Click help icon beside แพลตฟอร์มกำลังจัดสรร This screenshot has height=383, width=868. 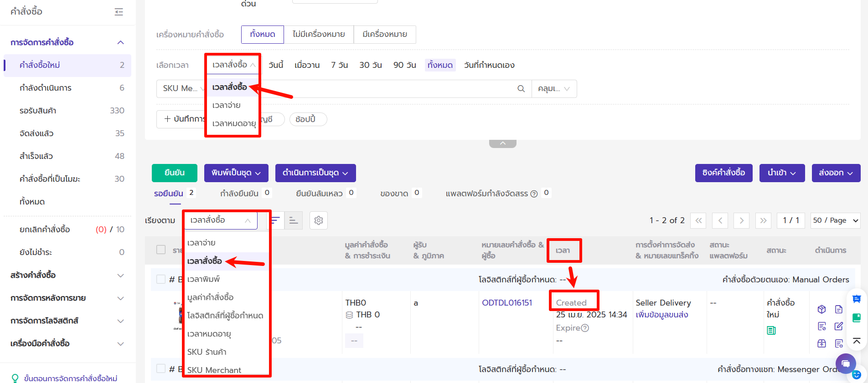click(x=534, y=194)
